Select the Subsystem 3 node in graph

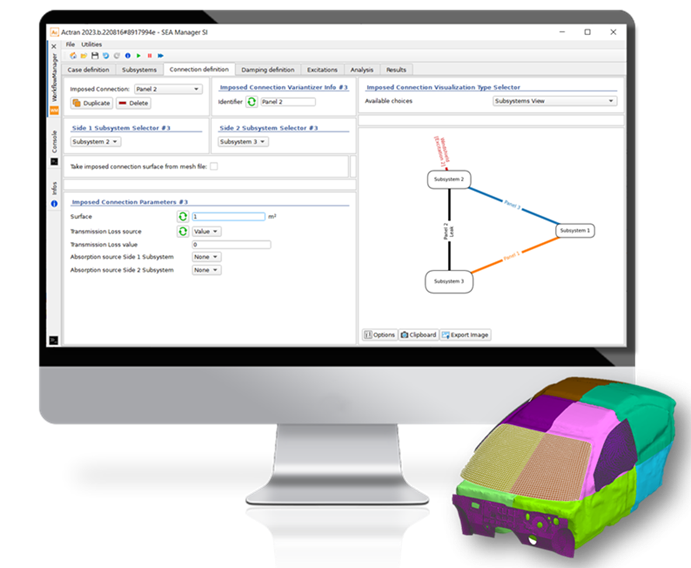click(449, 281)
